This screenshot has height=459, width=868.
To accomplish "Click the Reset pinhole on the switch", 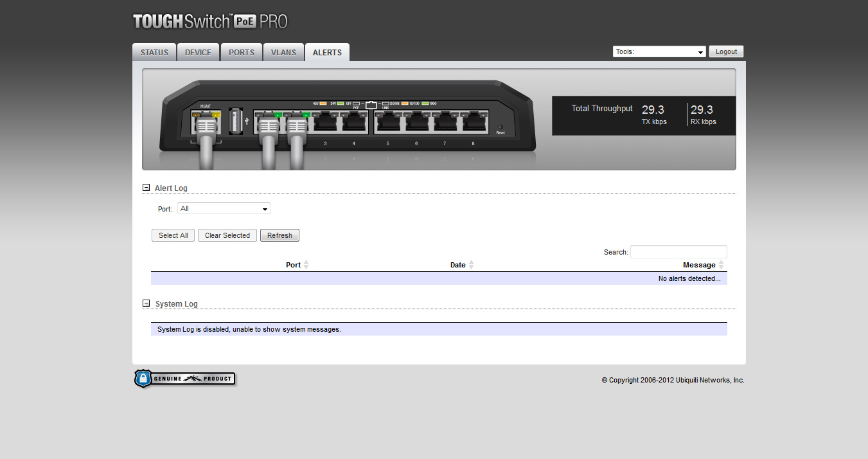I will tap(500, 127).
